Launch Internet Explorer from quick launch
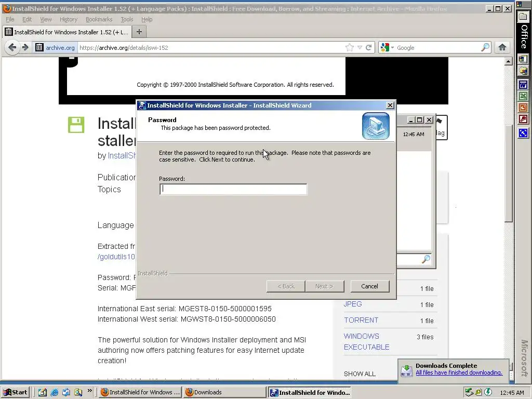Image resolution: width=532 pixels, height=399 pixels. coord(54,392)
